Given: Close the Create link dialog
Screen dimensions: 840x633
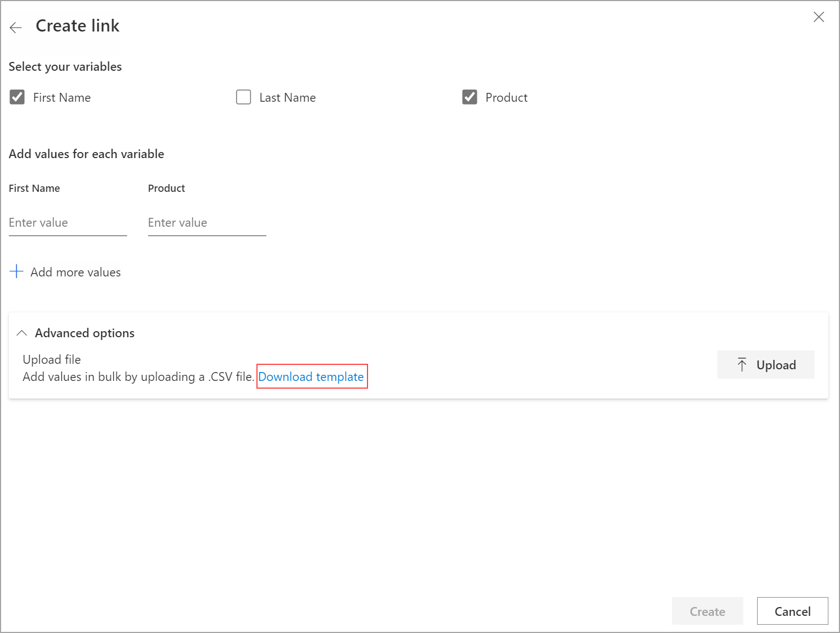Looking at the screenshot, I should coord(818,17).
